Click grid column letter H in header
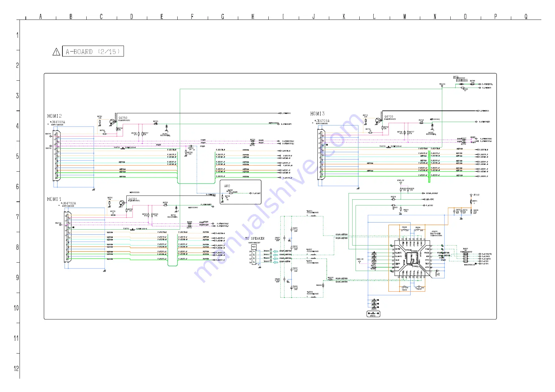Screen dimensions: 555x392 tap(253, 16)
